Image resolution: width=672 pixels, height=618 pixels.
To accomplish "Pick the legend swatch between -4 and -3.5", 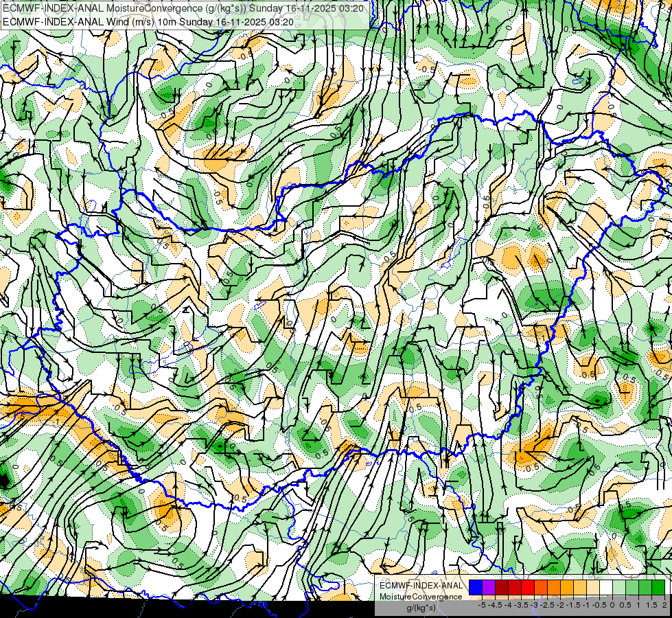I will pyautogui.click(x=515, y=588).
